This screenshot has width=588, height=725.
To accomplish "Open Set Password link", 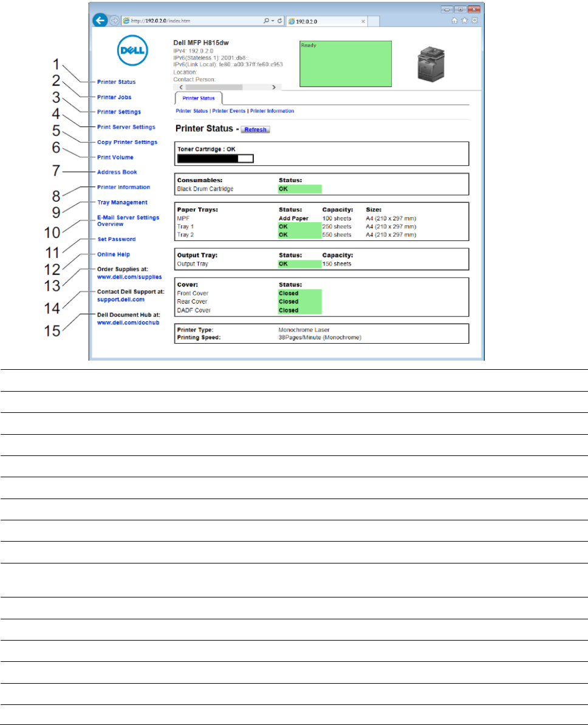I will 117,239.
